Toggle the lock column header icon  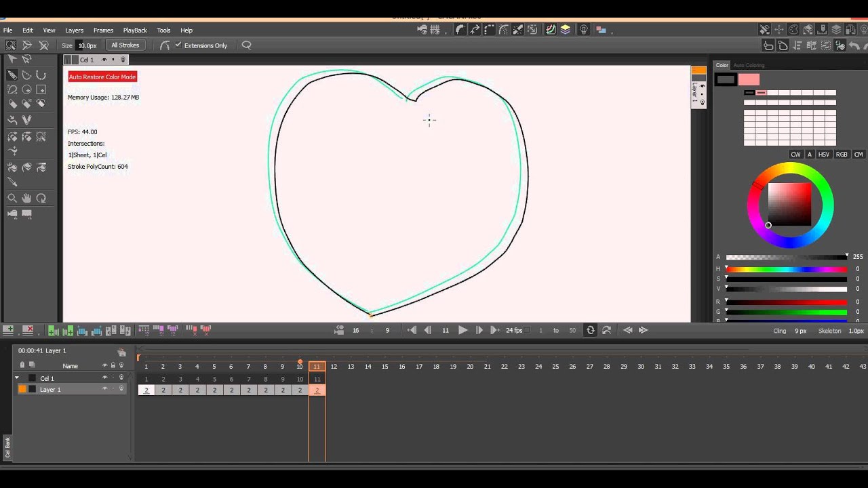pos(113,365)
